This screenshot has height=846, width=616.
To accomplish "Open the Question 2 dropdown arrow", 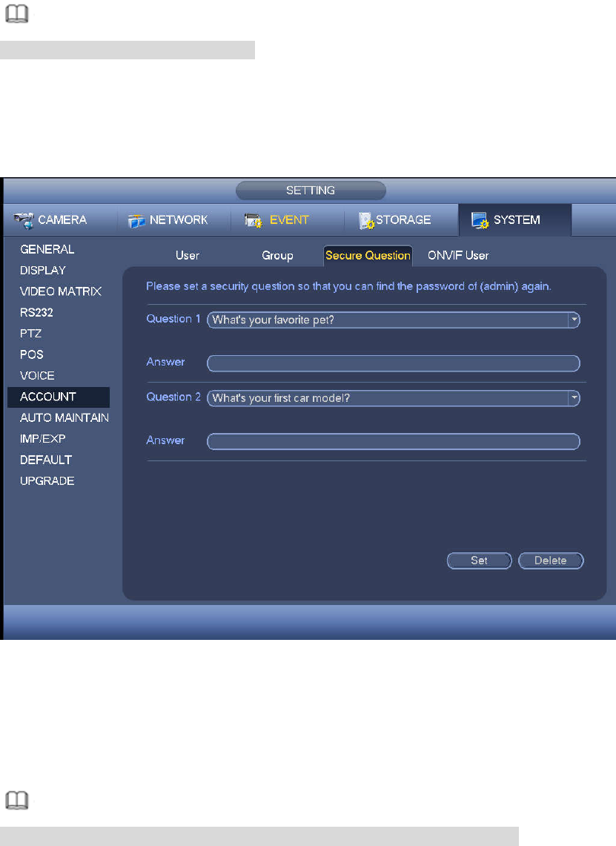I will pyautogui.click(x=574, y=398).
